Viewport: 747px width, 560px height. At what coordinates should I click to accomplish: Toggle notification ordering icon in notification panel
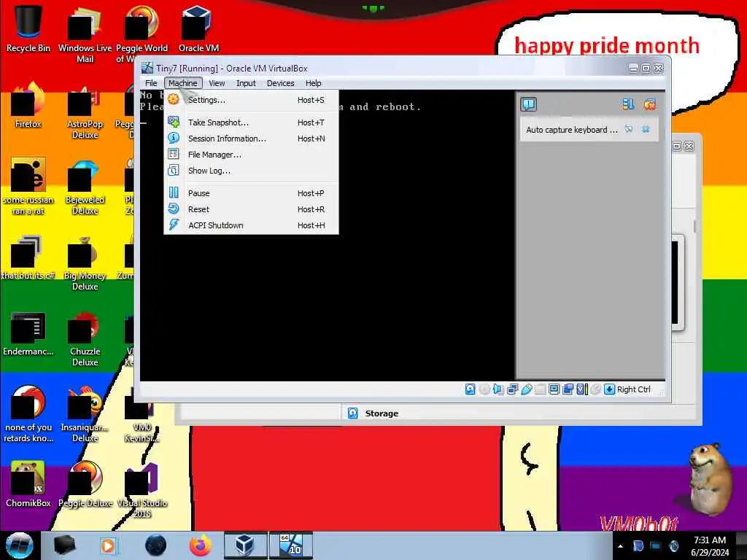(x=628, y=104)
